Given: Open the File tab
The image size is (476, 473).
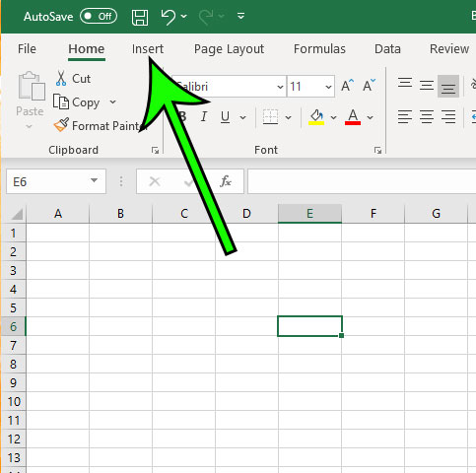Looking at the screenshot, I should click(x=27, y=49).
